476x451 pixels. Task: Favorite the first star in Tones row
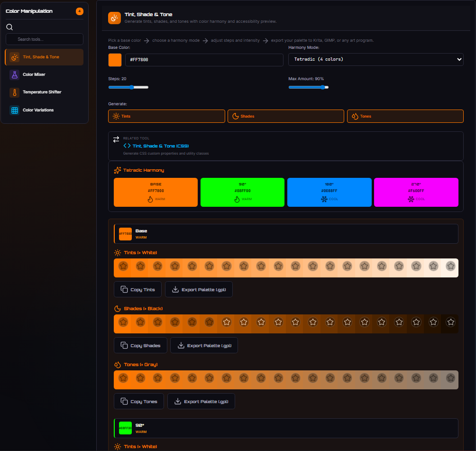tap(123, 378)
